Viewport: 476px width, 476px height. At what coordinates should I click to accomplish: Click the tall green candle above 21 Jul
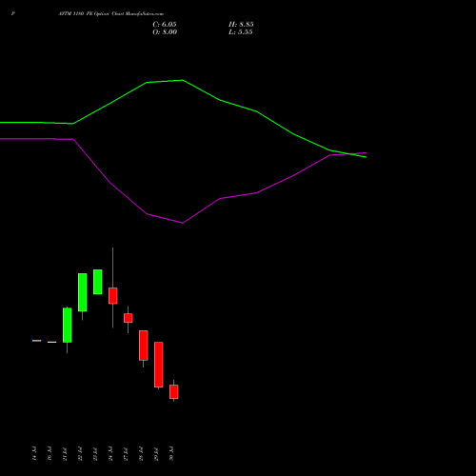(x=68, y=325)
